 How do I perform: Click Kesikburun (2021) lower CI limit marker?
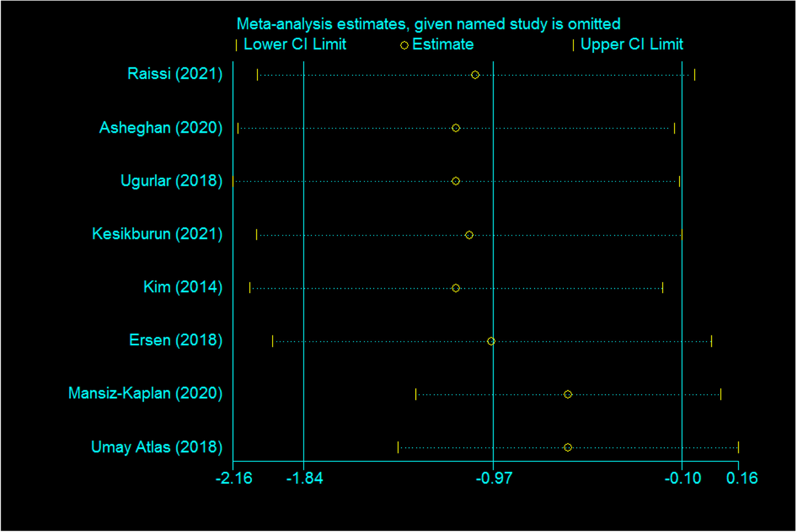click(x=257, y=235)
